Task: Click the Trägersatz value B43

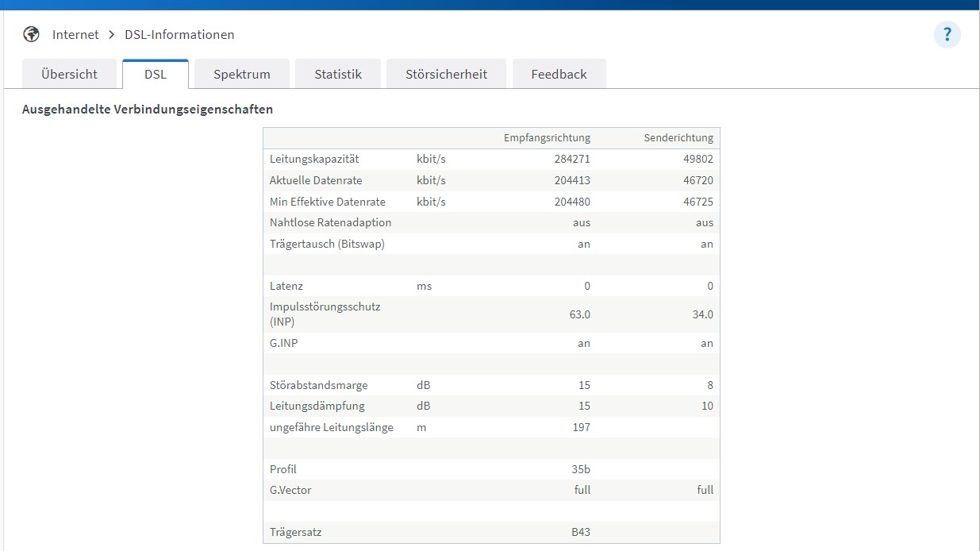Action: coord(581,532)
